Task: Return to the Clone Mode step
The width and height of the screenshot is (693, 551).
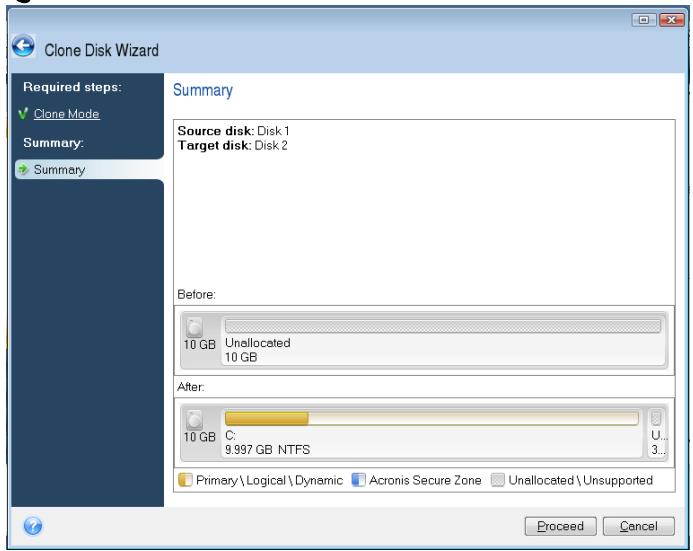Action: pos(67,114)
